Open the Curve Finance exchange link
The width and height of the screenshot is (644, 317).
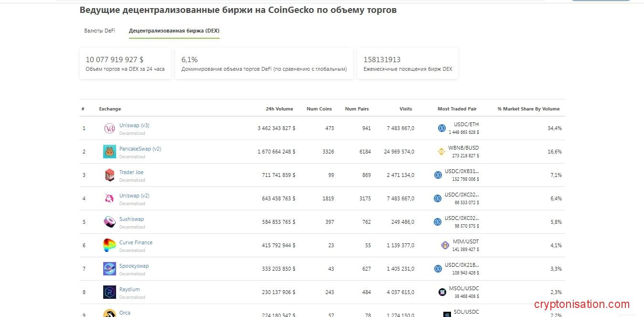[136, 242]
